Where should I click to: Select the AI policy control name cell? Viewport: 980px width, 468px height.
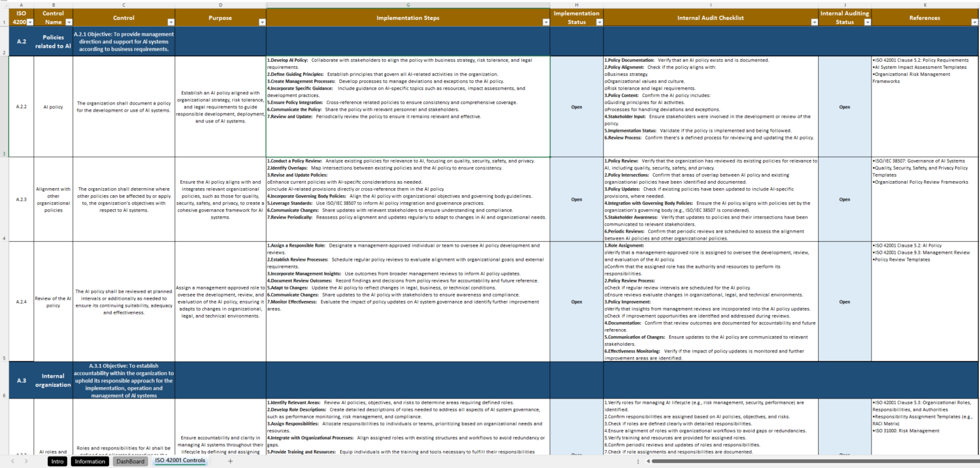53,107
